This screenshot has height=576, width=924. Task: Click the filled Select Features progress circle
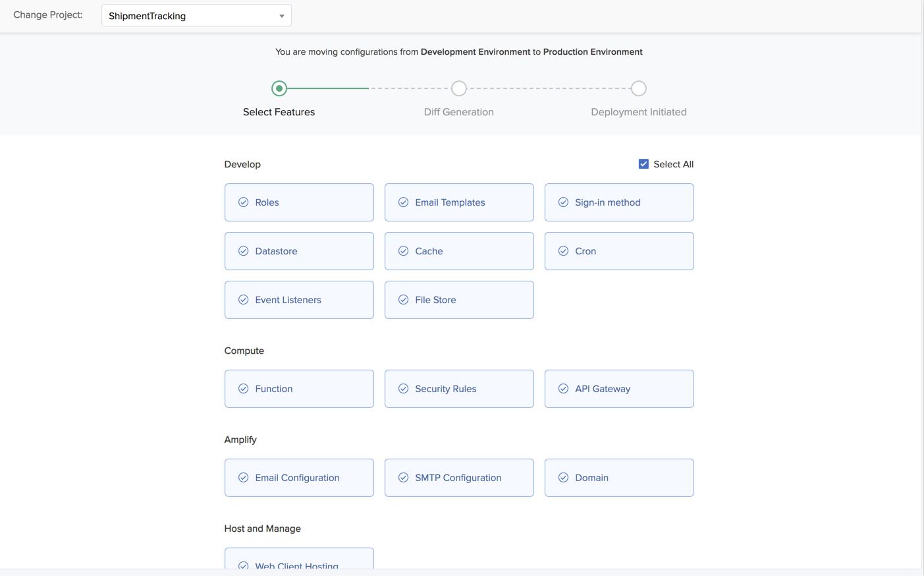tap(279, 88)
